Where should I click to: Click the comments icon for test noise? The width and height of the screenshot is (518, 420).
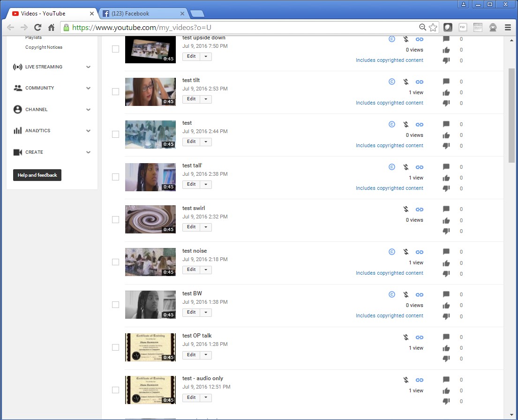pyautogui.click(x=446, y=252)
